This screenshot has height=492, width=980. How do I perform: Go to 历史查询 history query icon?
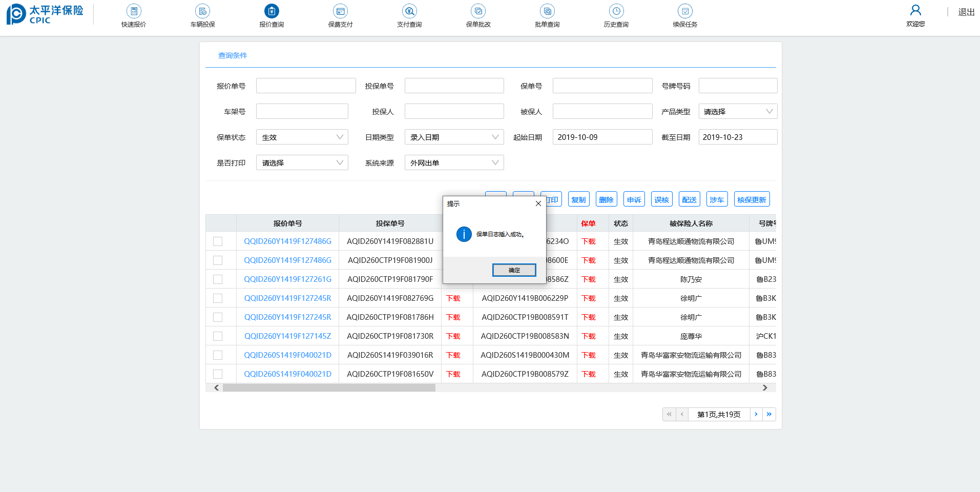pos(616,11)
